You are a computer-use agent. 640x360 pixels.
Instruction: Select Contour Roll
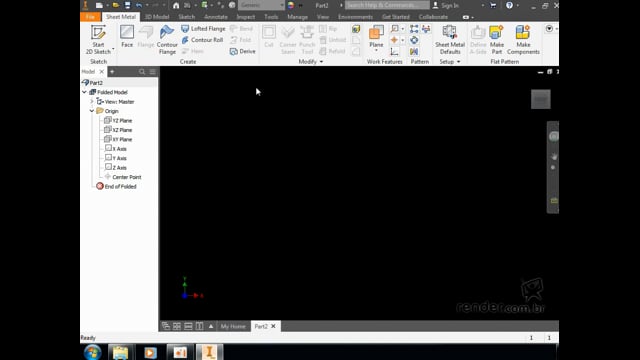point(202,40)
